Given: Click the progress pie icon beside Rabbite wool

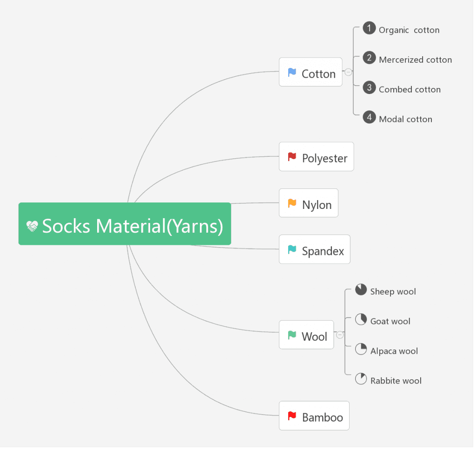Looking at the screenshot, I should [x=361, y=379].
